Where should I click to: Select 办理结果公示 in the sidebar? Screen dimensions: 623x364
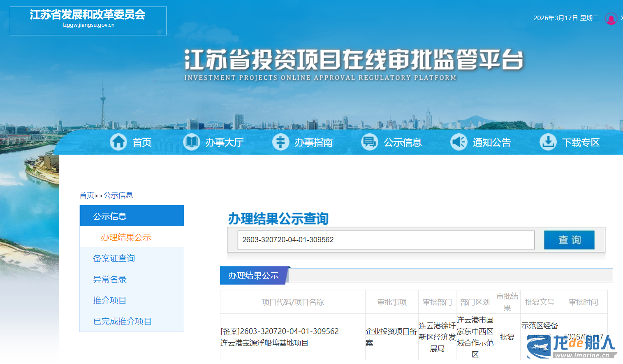tap(126, 237)
